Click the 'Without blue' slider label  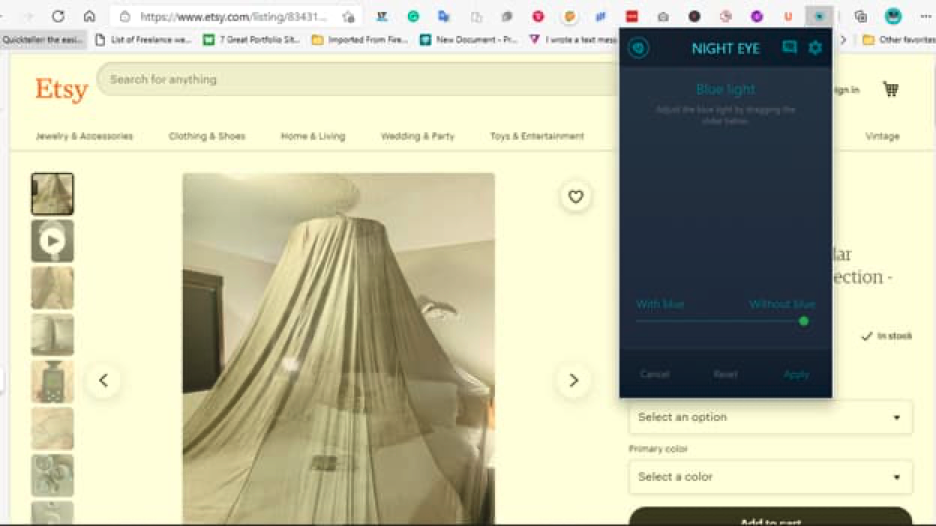[x=782, y=304]
